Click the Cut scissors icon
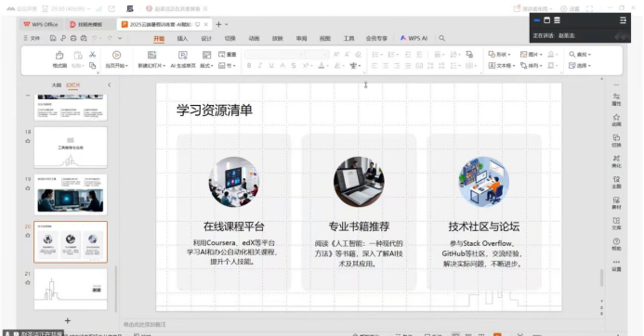Viewport: 644px width, 336px height. click(x=92, y=55)
